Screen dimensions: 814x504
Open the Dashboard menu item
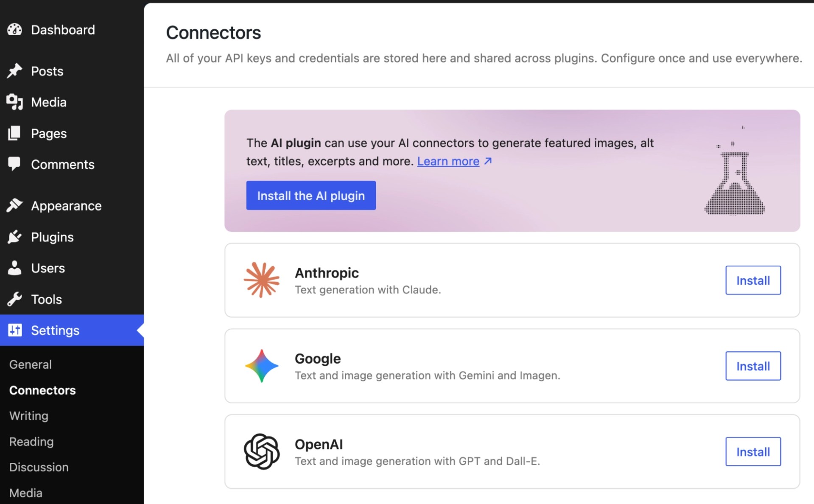[x=63, y=30]
